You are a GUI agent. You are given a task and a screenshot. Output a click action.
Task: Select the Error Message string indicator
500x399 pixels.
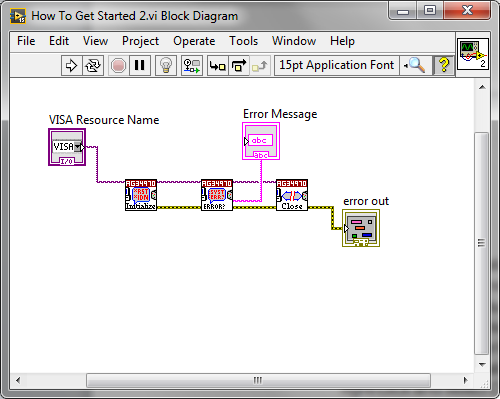point(261,141)
